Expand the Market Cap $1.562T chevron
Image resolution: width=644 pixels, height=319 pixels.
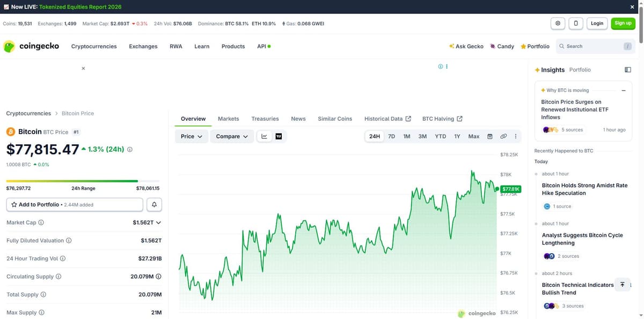pos(158,222)
